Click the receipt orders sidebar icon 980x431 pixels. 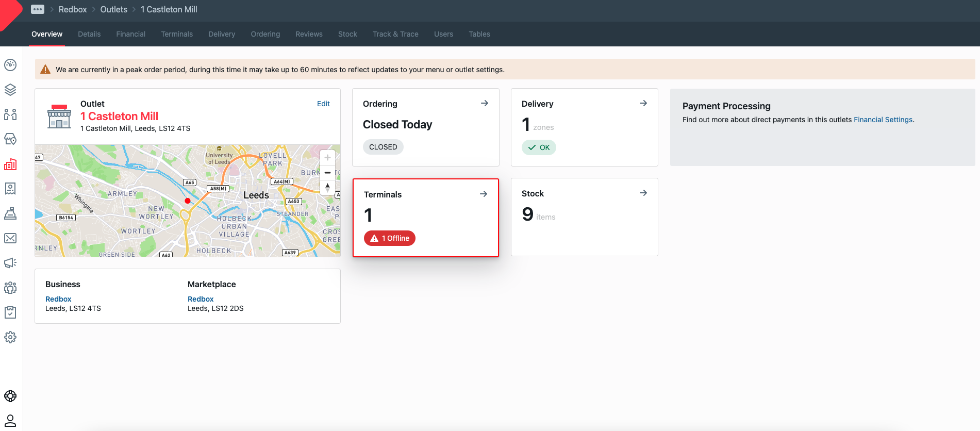pos(10,189)
